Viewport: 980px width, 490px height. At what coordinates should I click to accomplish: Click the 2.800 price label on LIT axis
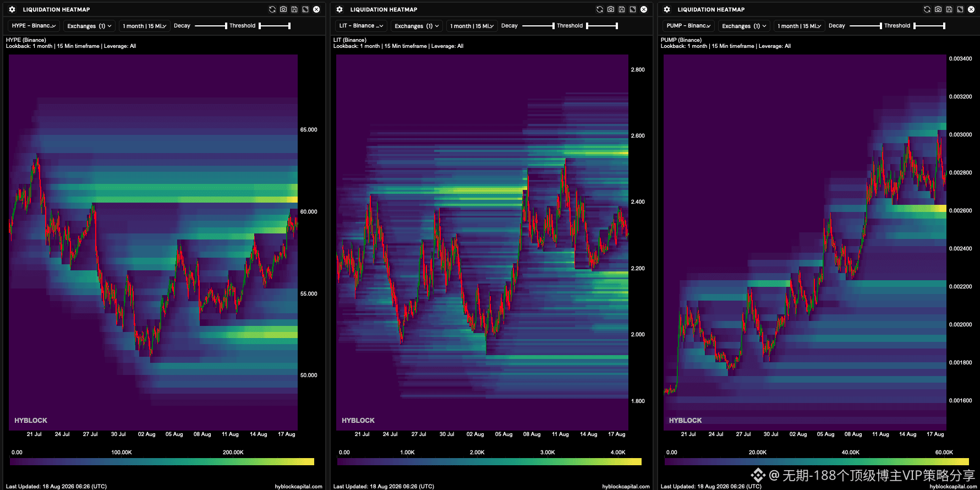coord(638,70)
